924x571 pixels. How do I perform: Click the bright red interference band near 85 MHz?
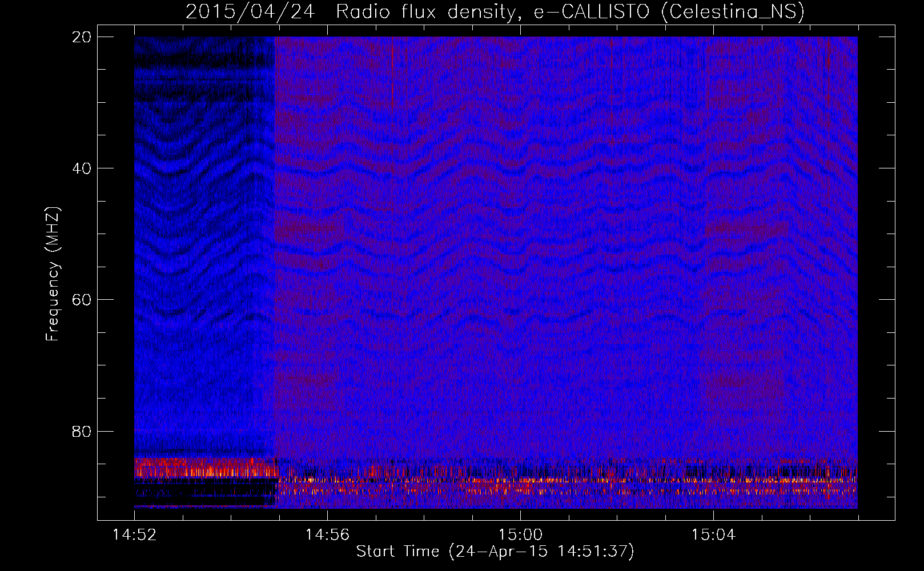pyautogui.click(x=206, y=468)
